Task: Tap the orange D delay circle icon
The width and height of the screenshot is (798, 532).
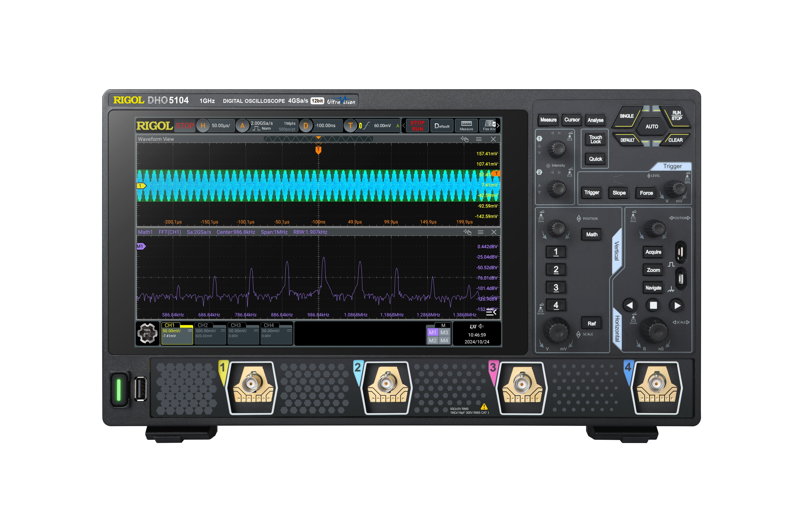Action: (306, 126)
